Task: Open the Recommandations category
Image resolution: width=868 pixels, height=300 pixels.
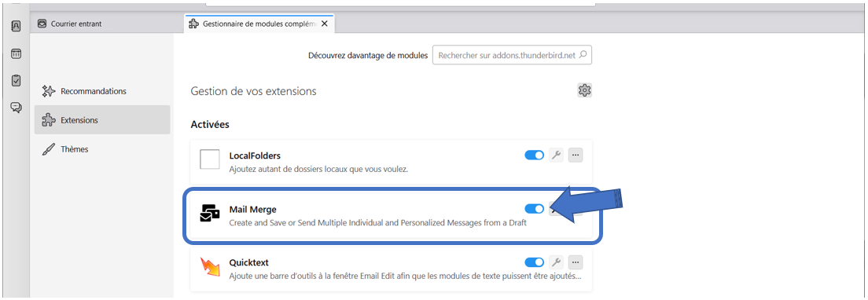Action: (x=102, y=91)
